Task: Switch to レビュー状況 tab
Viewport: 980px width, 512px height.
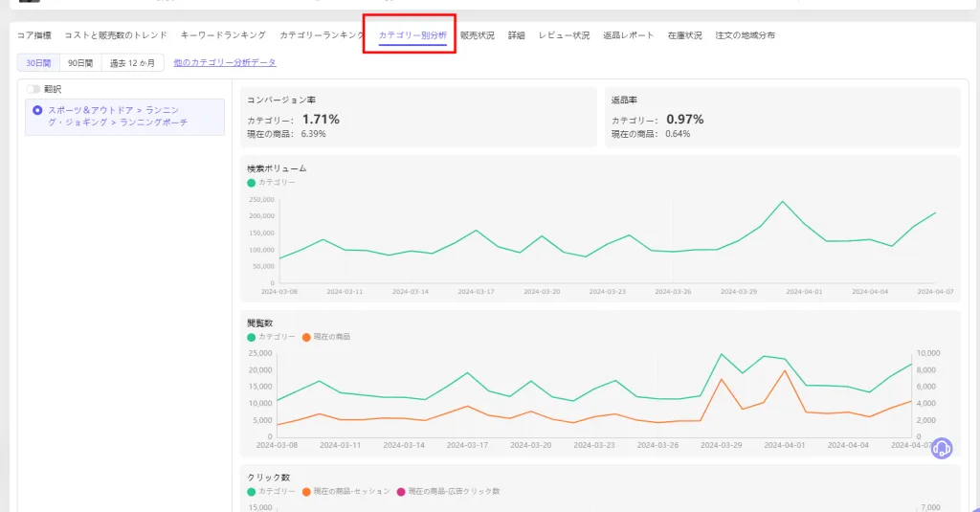Action: 564,35
